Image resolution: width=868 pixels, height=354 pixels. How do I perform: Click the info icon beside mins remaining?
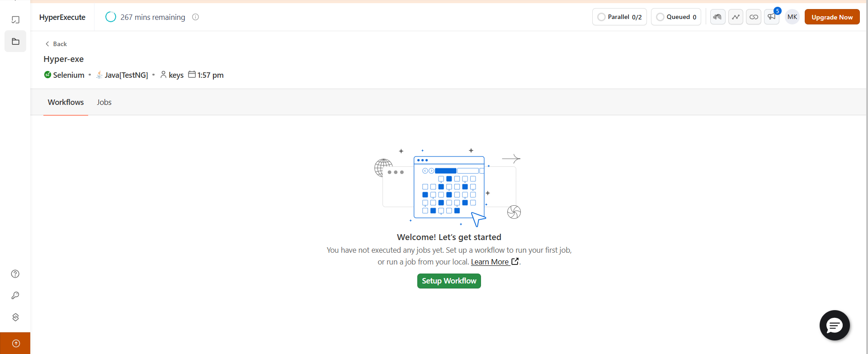[x=195, y=17]
